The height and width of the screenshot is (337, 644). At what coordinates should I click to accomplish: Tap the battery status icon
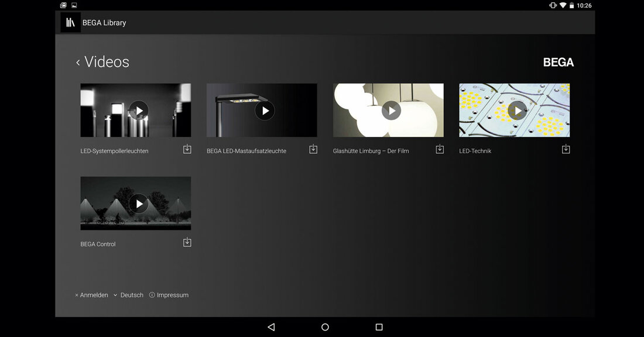click(571, 5)
